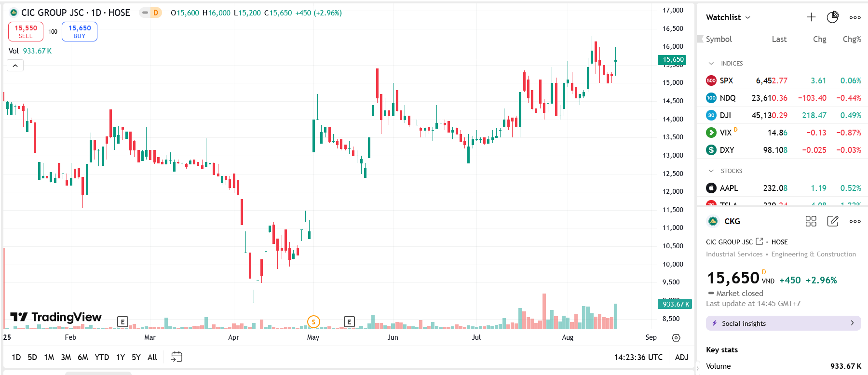This screenshot has height=375, width=868.
Task: Open Social insights
Action: [x=783, y=323]
